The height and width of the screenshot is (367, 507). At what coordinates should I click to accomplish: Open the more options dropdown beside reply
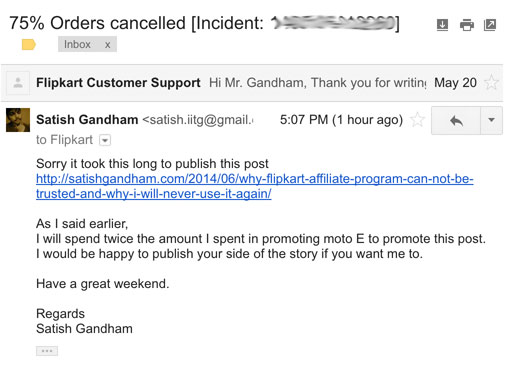pos(491,120)
